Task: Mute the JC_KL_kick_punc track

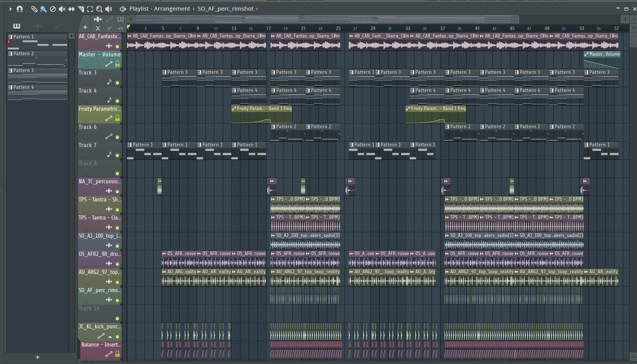Action: click(117, 337)
